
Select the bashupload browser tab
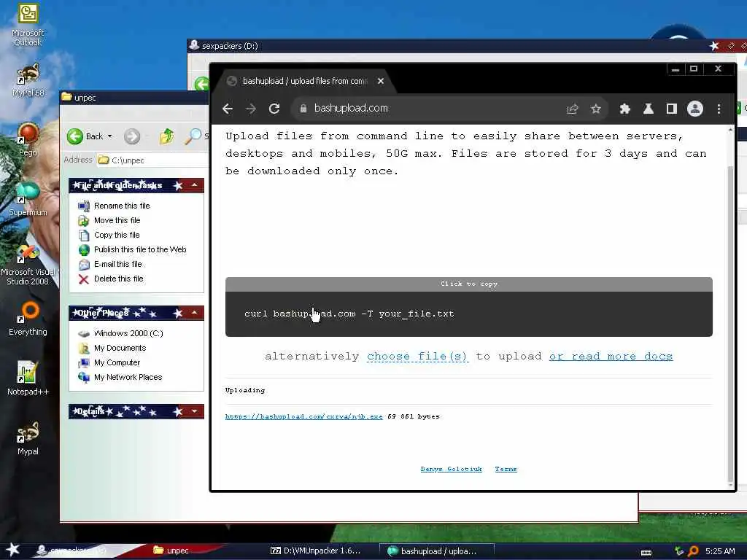point(305,81)
